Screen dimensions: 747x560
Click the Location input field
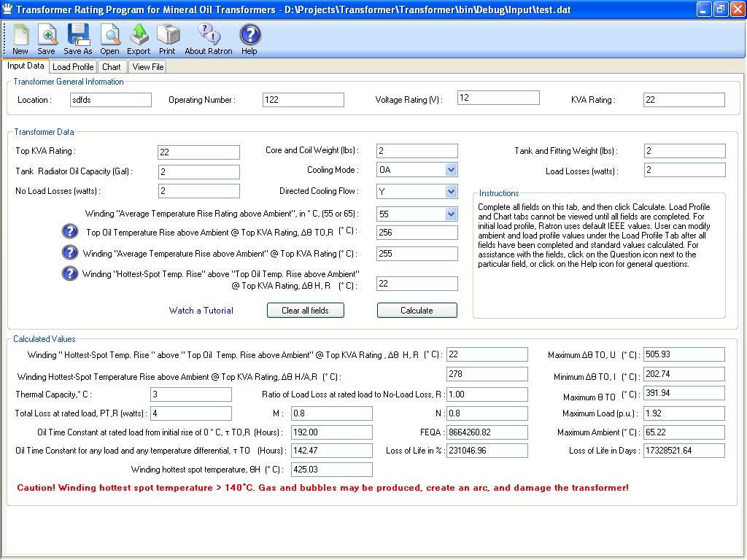point(111,100)
